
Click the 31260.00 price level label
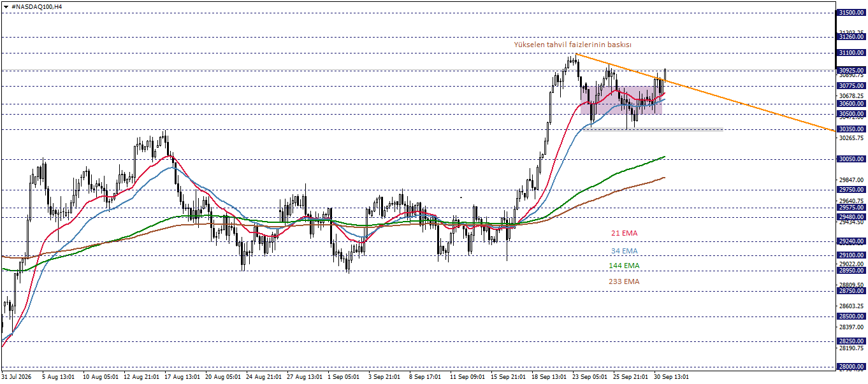click(x=852, y=37)
